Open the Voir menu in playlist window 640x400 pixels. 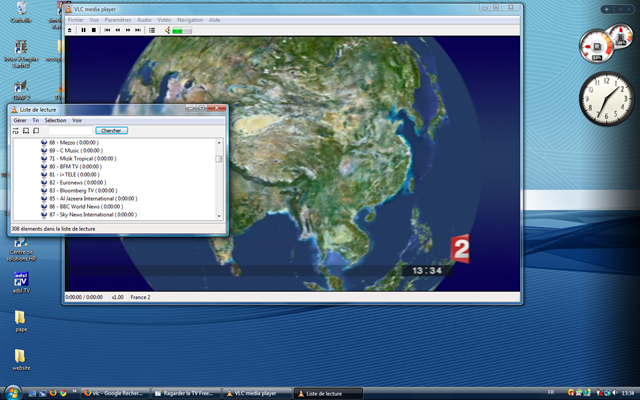77,120
